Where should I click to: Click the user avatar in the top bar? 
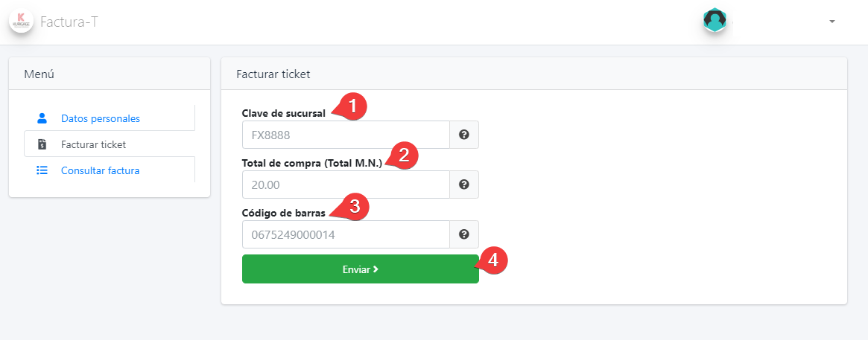[715, 20]
